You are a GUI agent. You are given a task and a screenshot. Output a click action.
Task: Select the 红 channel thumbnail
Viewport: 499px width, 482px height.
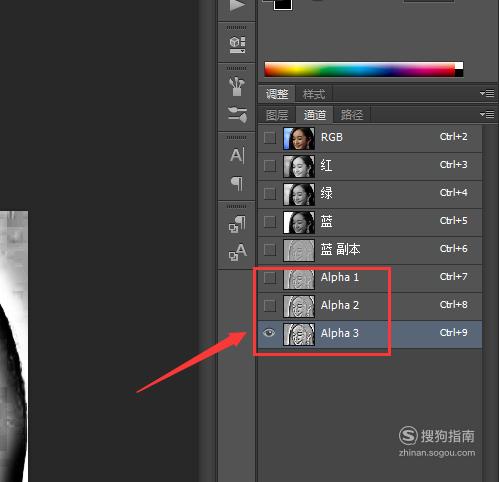299,166
